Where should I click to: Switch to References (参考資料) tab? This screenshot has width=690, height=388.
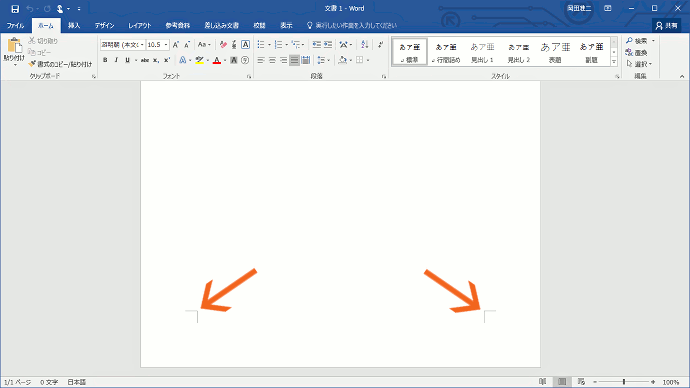pos(177,26)
